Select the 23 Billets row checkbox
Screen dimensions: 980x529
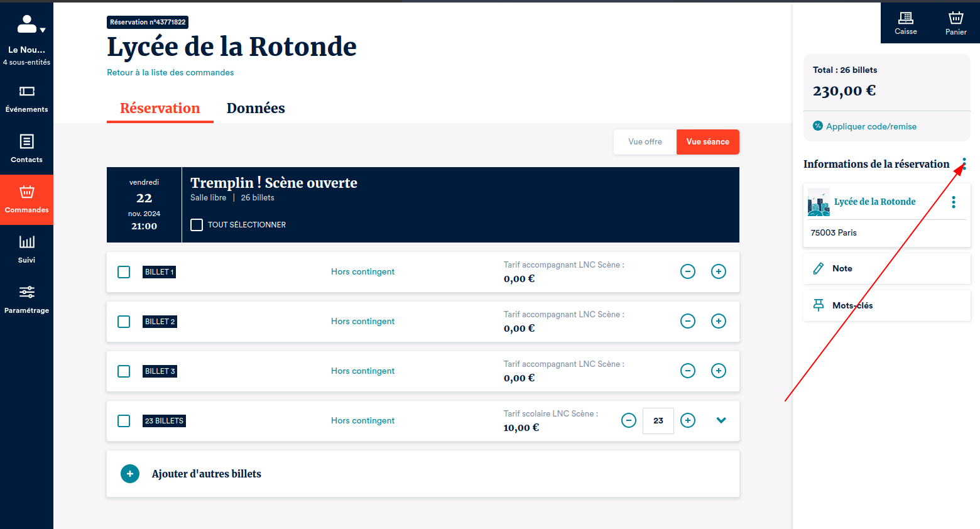point(124,421)
